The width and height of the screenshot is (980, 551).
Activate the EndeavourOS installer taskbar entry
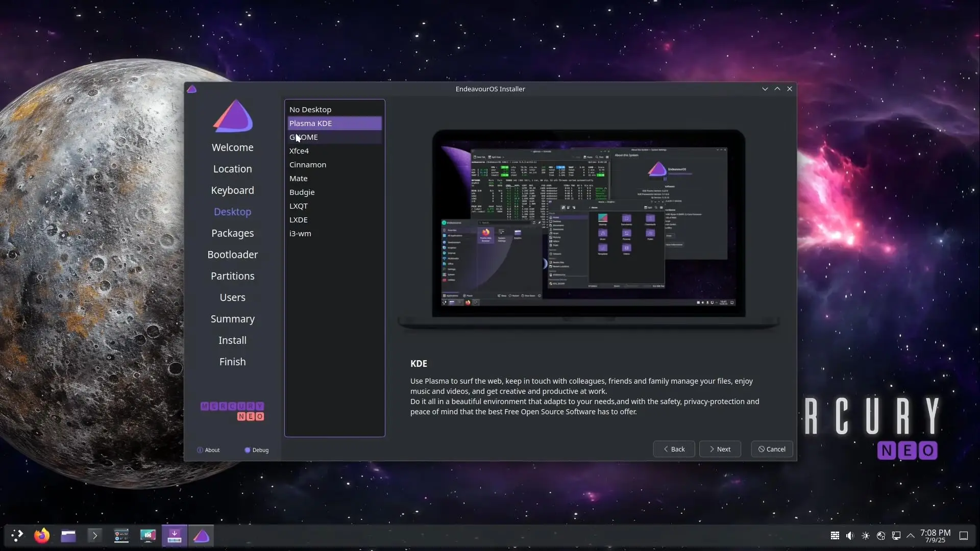click(201, 536)
